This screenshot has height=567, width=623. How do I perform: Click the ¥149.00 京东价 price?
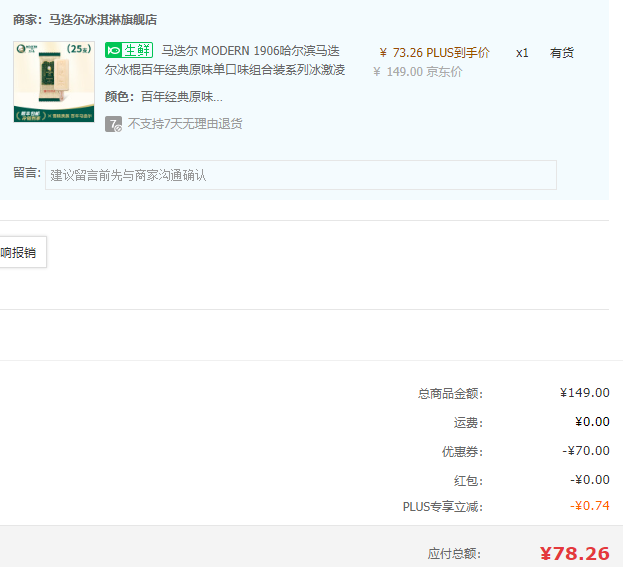point(418,72)
